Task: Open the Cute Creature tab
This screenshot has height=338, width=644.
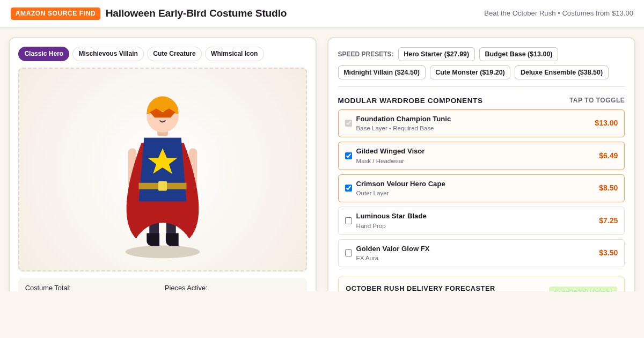Action: [x=174, y=54]
